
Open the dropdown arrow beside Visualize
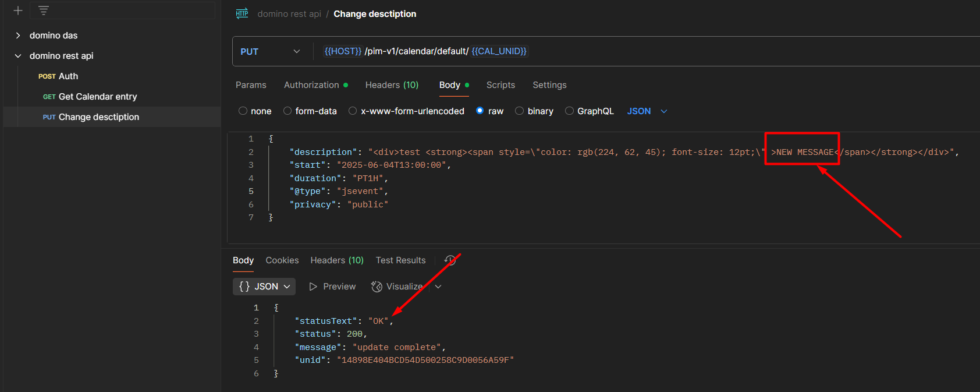(x=438, y=287)
